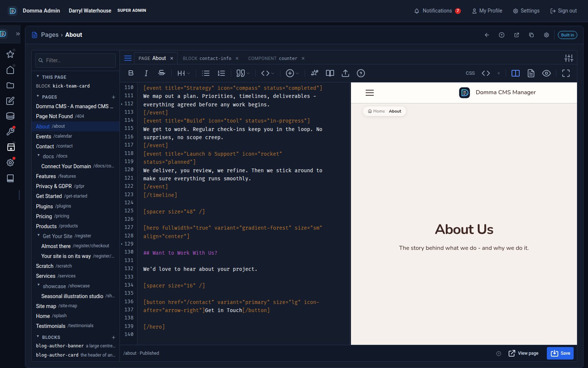Image resolution: width=588 pixels, height=368 pixels.
Task: Open the editor sliders settings icon
Action: pyautogui.click(x=569, y=58)
